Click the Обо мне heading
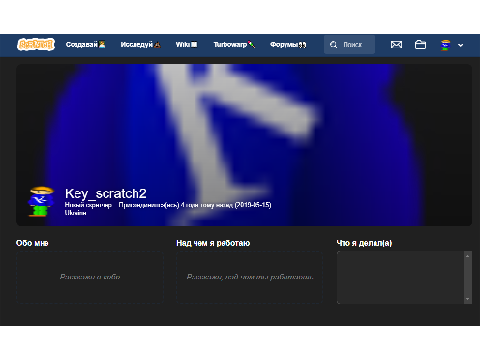 tap(32, 243)
